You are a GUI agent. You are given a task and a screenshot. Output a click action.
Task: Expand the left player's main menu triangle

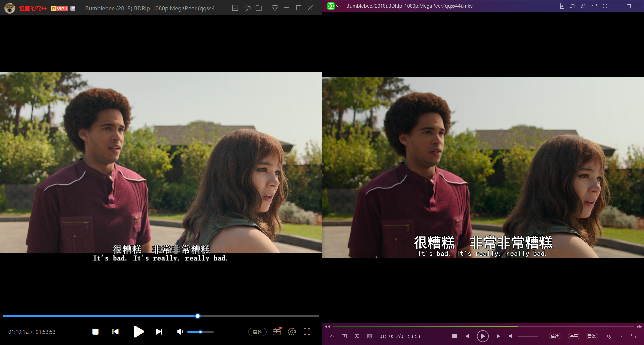(275, 8)
